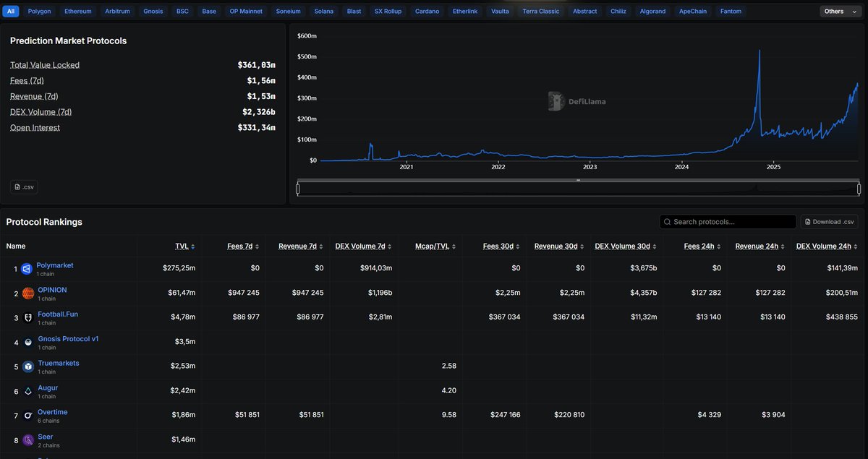Filter by Polygon chain

pos(40,12)
